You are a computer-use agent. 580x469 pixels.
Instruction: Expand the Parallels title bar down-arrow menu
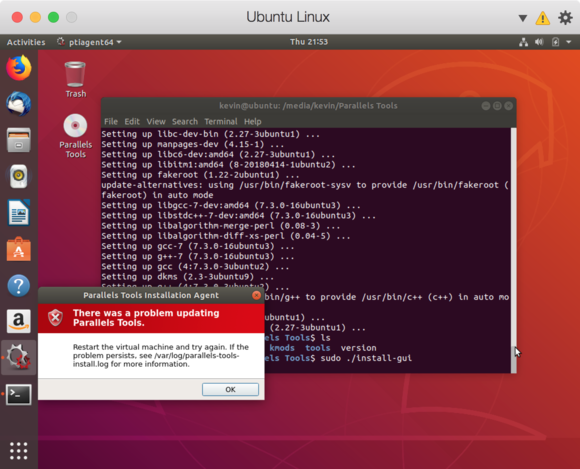[522, 18]
